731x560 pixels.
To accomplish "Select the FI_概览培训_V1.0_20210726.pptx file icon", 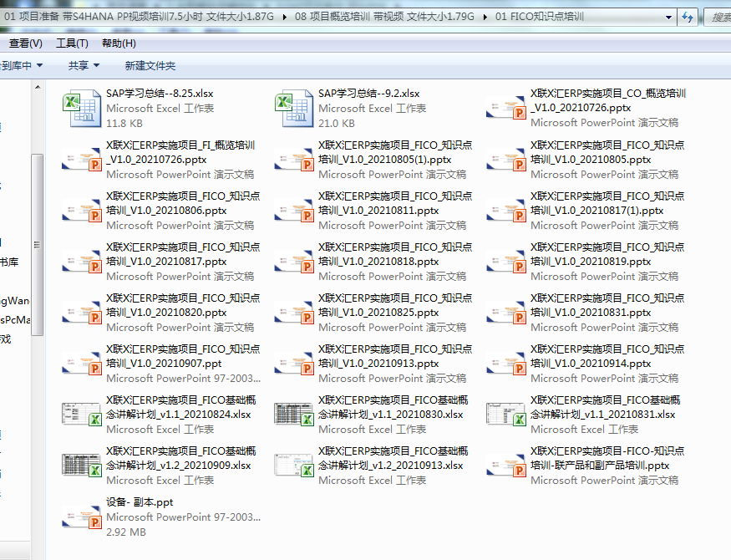I will (x=81, y=160).
